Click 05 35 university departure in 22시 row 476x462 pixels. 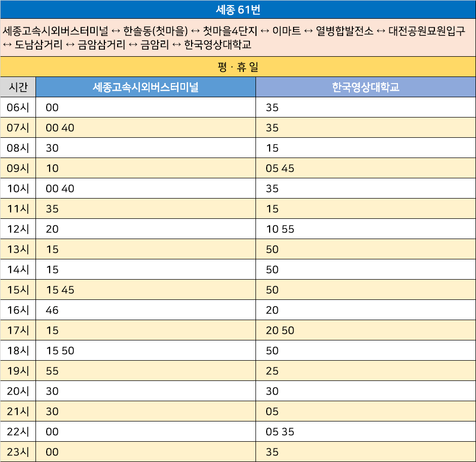click(x=280, y=432)
